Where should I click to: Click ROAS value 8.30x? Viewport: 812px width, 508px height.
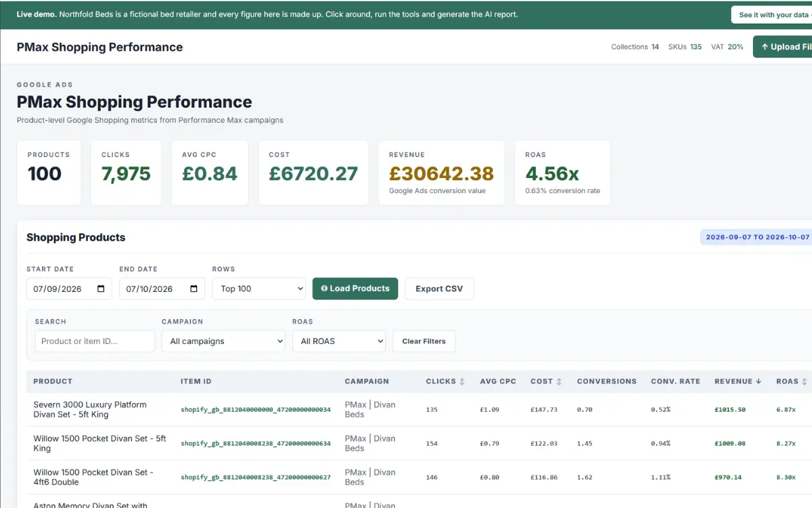[x=786, y=478]
